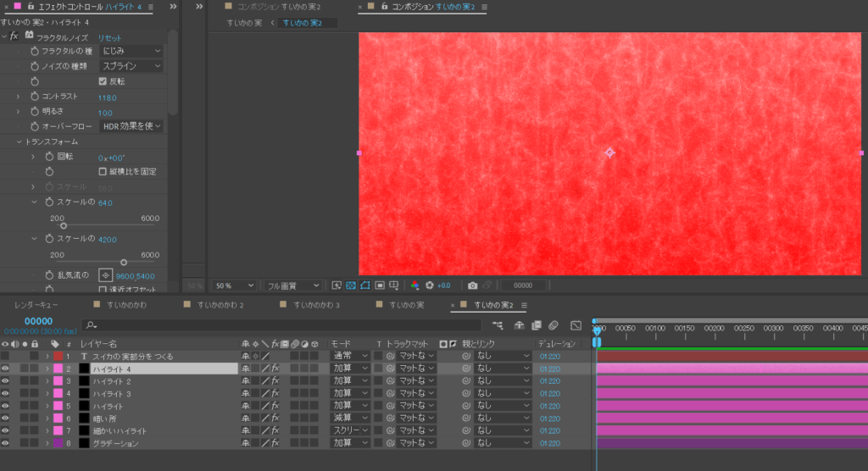
Task: Open the RGB channel display icon
Action: coord(415,285)
